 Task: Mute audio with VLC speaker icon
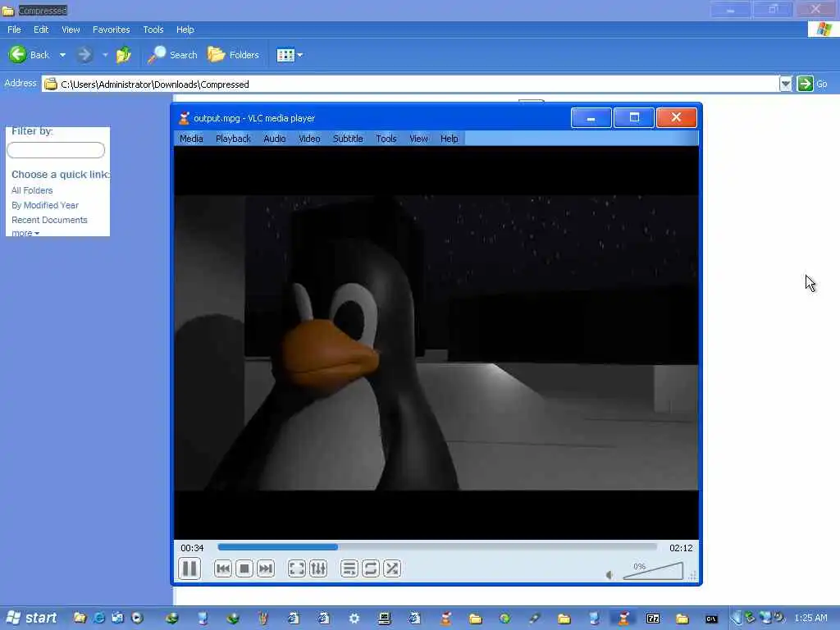[x=609, y=575]
